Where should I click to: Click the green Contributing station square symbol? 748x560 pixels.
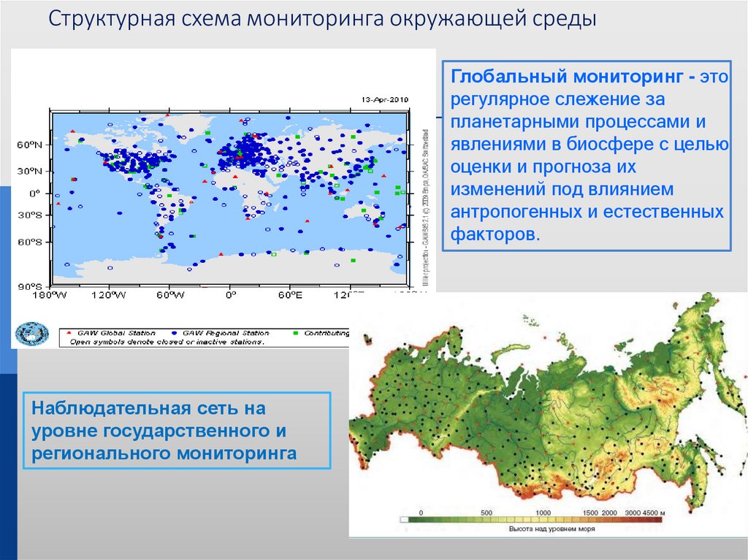click(294, 331)
